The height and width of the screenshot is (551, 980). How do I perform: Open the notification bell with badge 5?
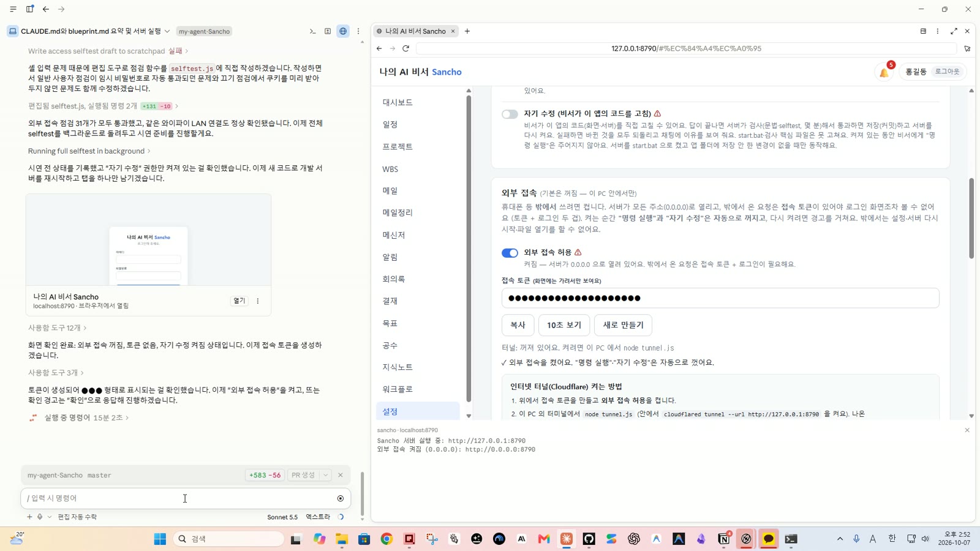(884, 73)
